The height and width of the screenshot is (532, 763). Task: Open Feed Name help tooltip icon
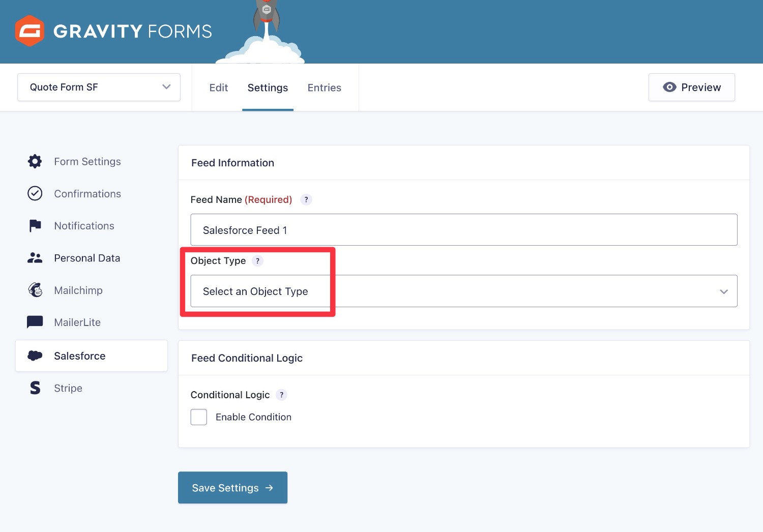(306, 199)
